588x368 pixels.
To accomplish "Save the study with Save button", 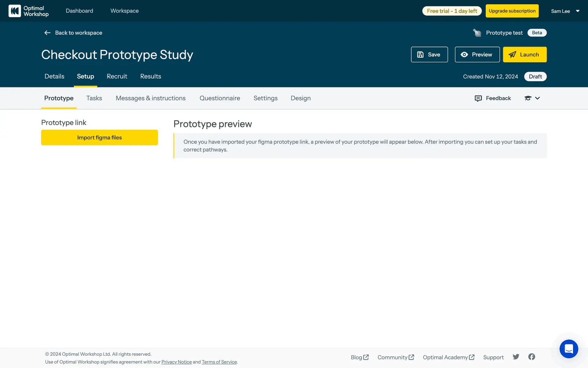I will click(x=429, y=55).
